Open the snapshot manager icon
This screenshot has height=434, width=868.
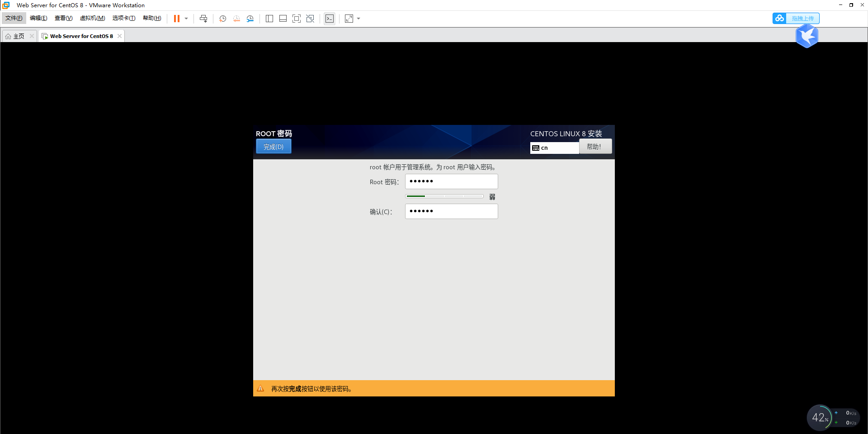250,19
